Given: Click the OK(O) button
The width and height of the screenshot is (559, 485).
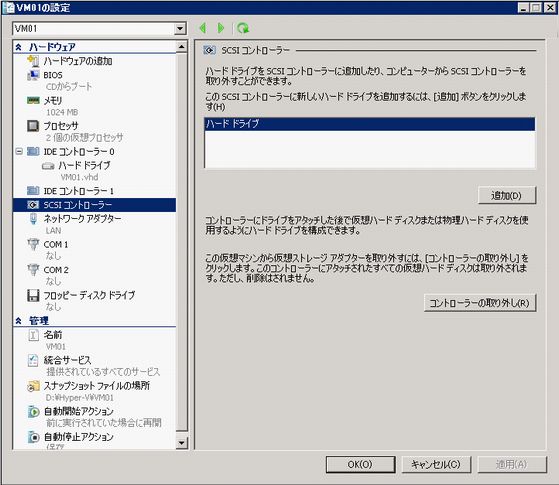Looking at the screenshot, I should [360, 464].
